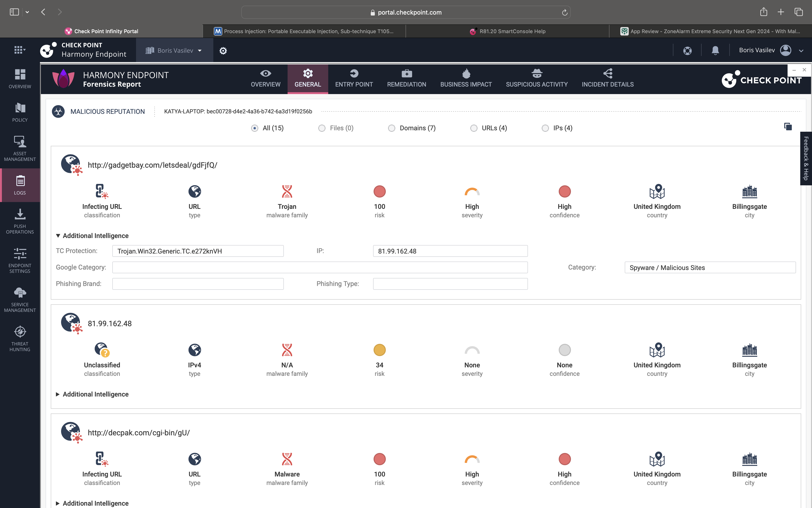
Task: Show Safari tab overview
Action: coord(799,12)
